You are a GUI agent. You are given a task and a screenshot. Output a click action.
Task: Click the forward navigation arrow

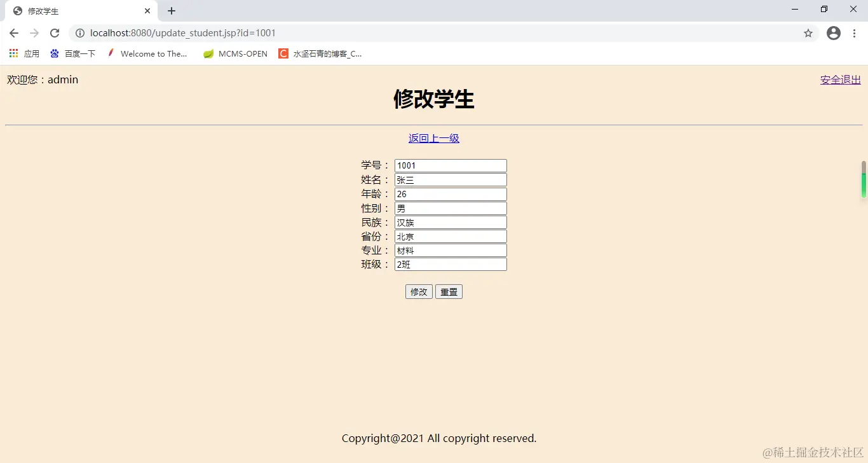click(34, 33)
